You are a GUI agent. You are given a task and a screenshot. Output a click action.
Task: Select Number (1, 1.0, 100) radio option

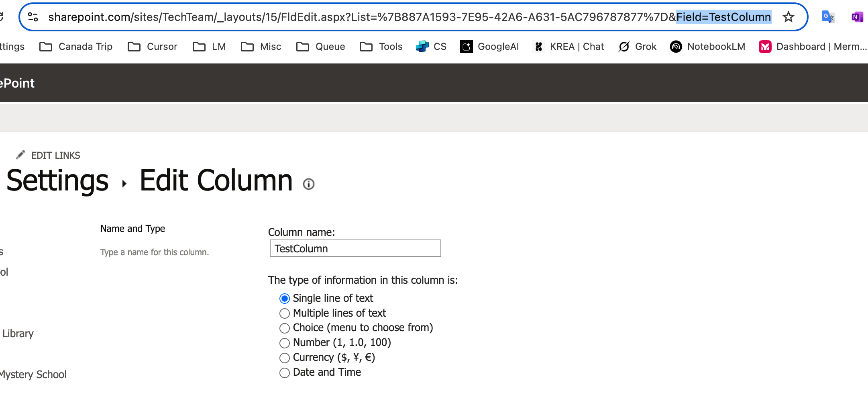pos(285,343)
